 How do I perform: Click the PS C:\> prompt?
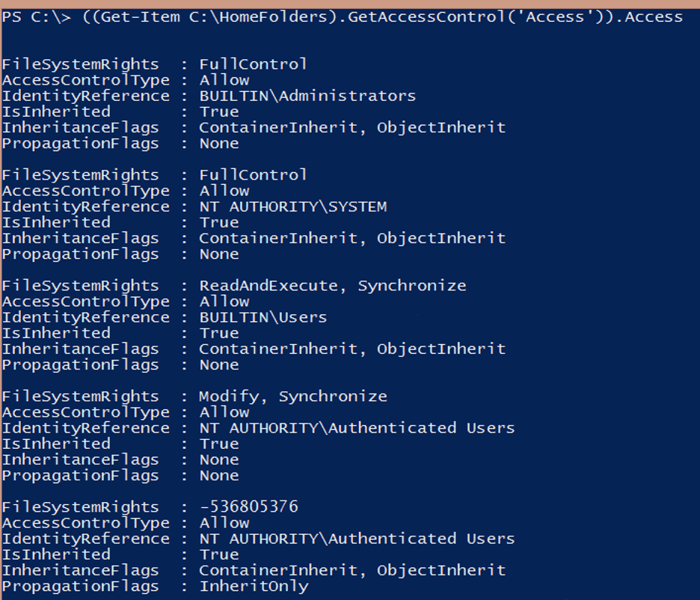[x=28, y=16]
